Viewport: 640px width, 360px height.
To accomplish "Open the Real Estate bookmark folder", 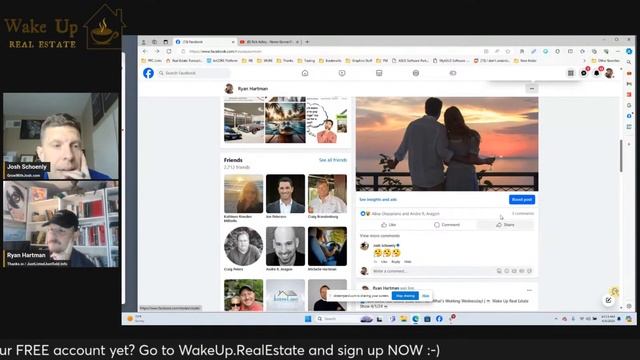I will (184, 61).
